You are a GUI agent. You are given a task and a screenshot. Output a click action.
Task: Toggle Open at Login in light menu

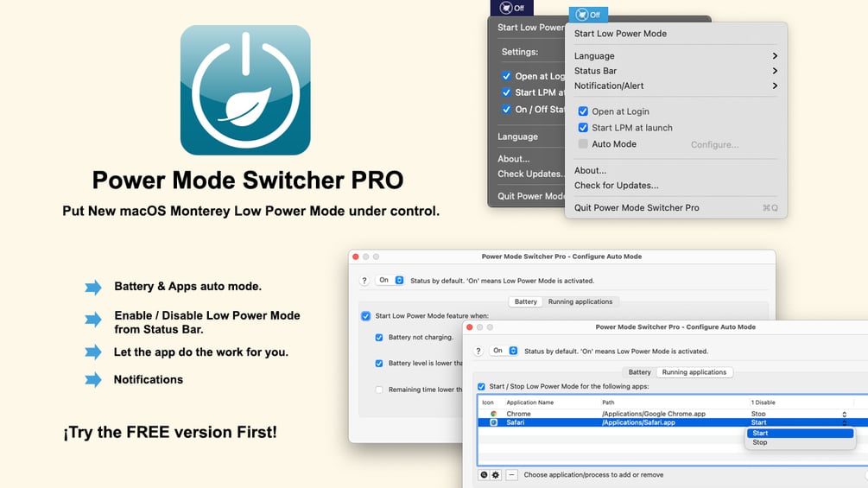(x=583, y=111)
